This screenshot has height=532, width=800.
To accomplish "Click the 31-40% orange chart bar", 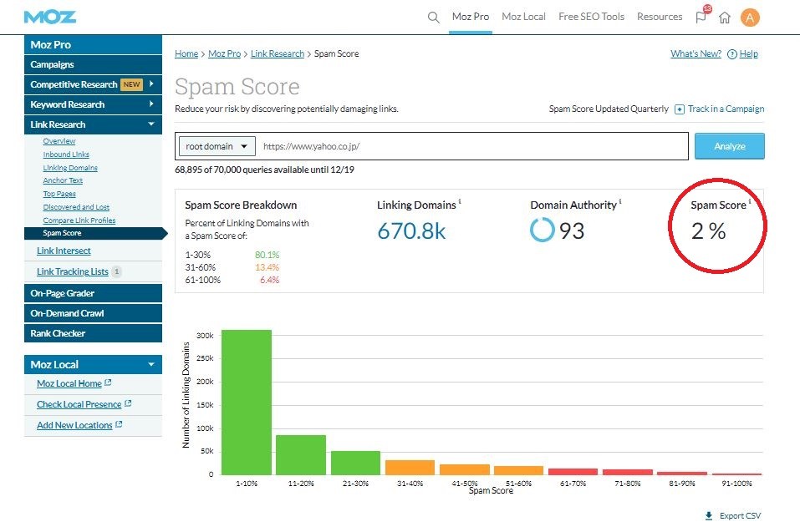I will (x=410, y=468).
